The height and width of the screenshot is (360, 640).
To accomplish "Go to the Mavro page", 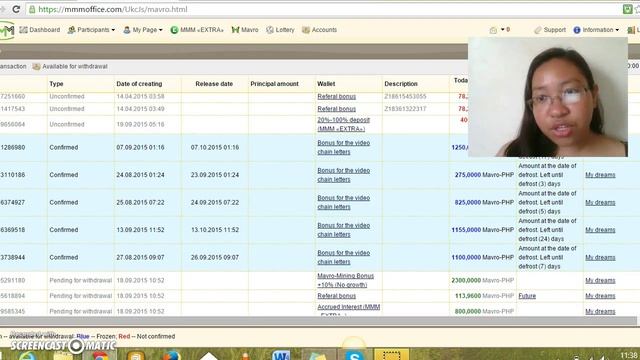I will point(249,30).
